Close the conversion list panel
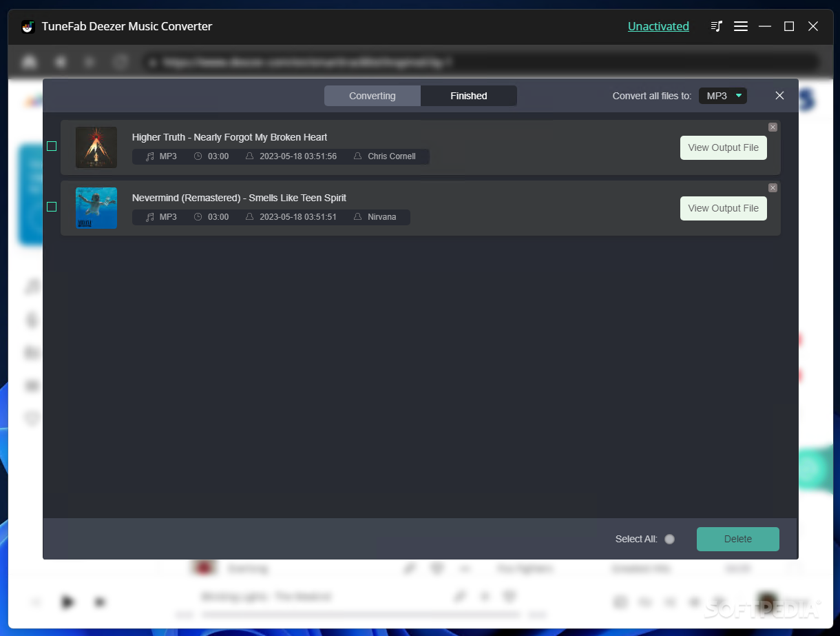This screenshot has height=636, width=840. [779, 96]
